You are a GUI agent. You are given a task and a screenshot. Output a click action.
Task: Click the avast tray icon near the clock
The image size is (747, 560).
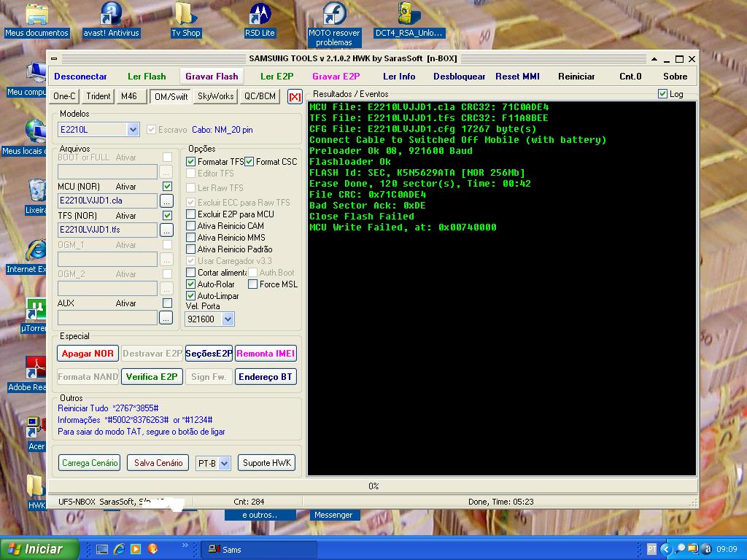706,549
